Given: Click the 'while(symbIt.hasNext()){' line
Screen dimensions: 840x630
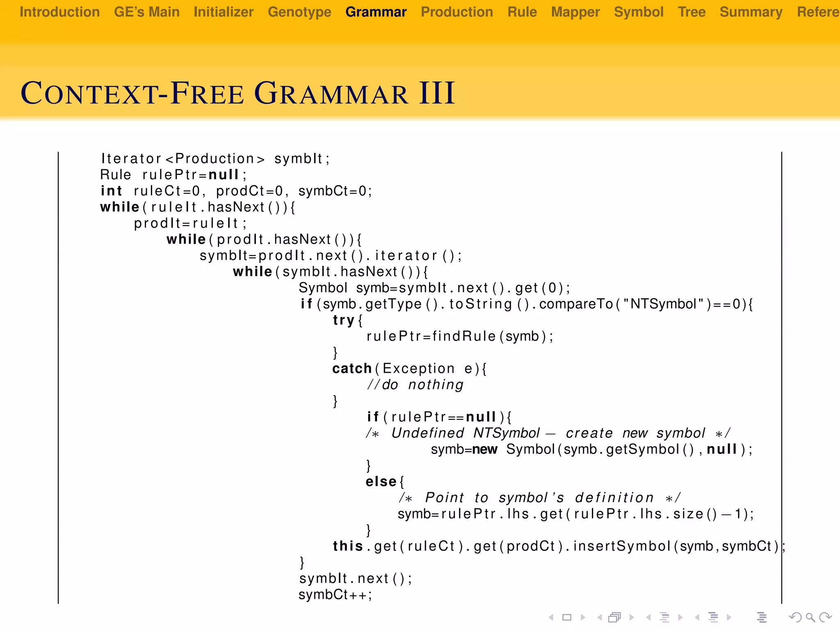Looking at the screenshot, I should (331, 272).
